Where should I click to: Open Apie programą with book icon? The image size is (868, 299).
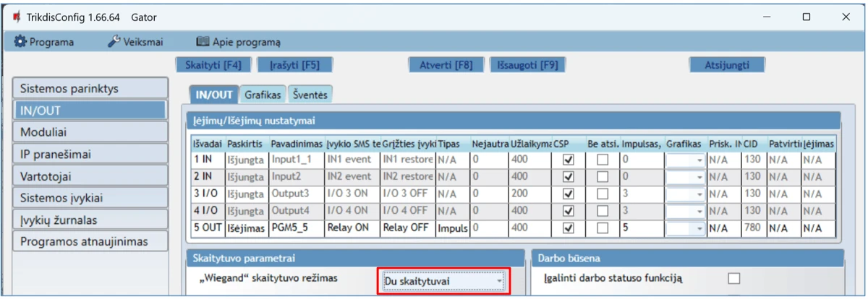238,42
